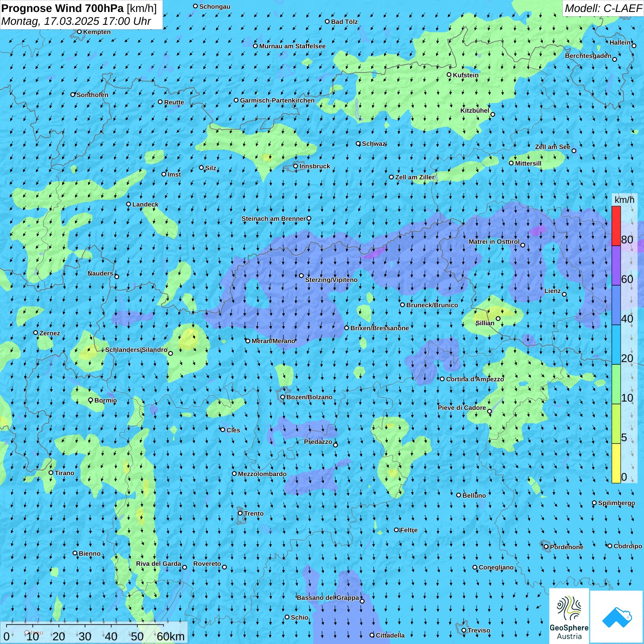The width and height of the screenshot is (644, 644).
Task: Click the Bozen/Bolzano city marker
Action: click(282, 397)
